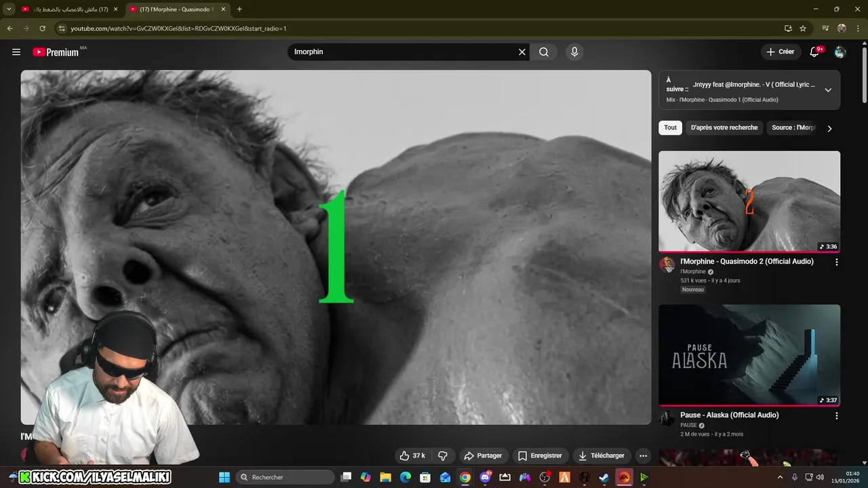This screenshot has width=868, height=488.
Task: Open YouTube notifications bell
Action: (x=816, y=52)
